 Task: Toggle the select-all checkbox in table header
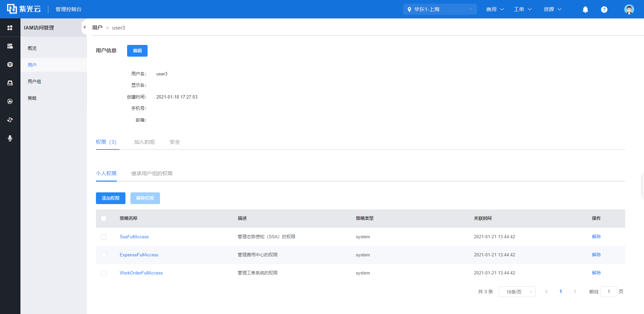104,218
